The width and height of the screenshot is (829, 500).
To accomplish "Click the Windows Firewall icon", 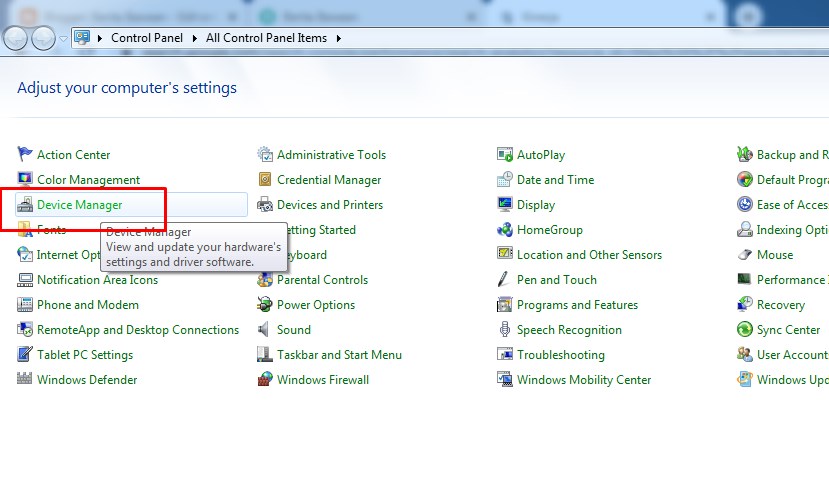I will coord(265,379).
